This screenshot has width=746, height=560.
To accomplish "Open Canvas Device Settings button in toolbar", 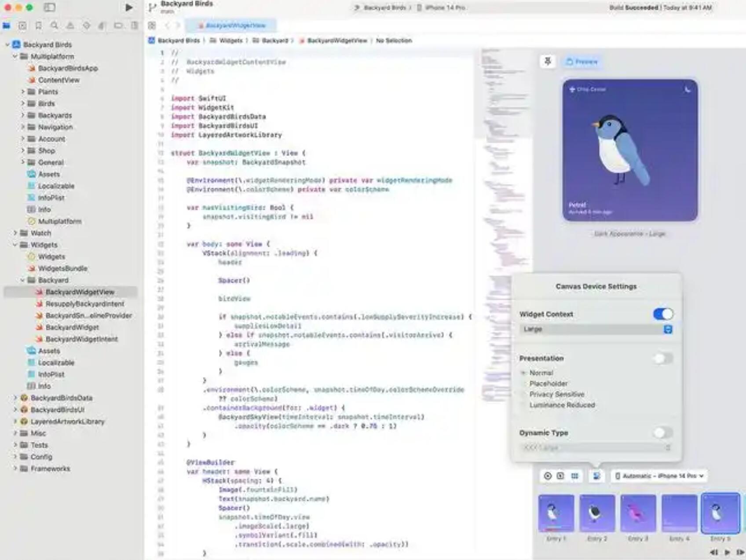I will click(x=596, y=476).
